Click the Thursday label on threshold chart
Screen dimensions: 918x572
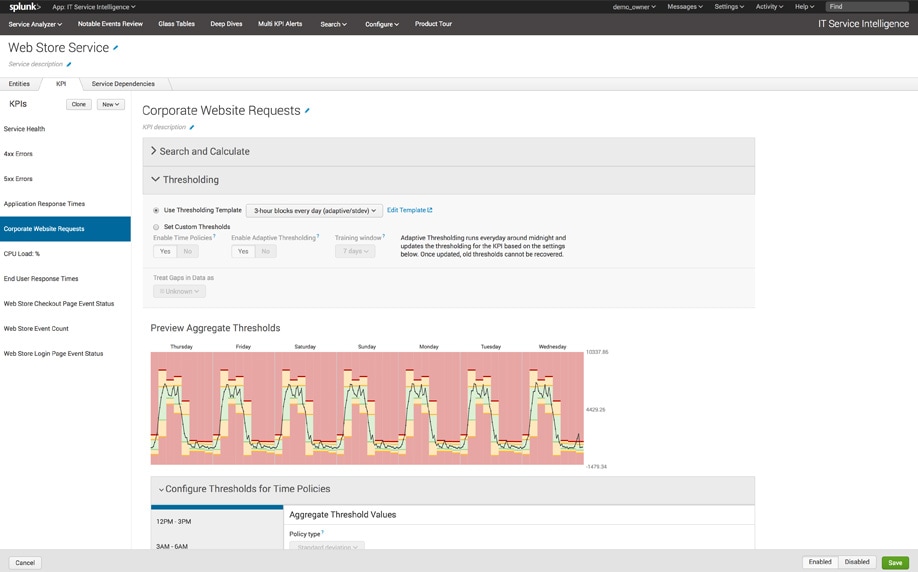[181, 347]
